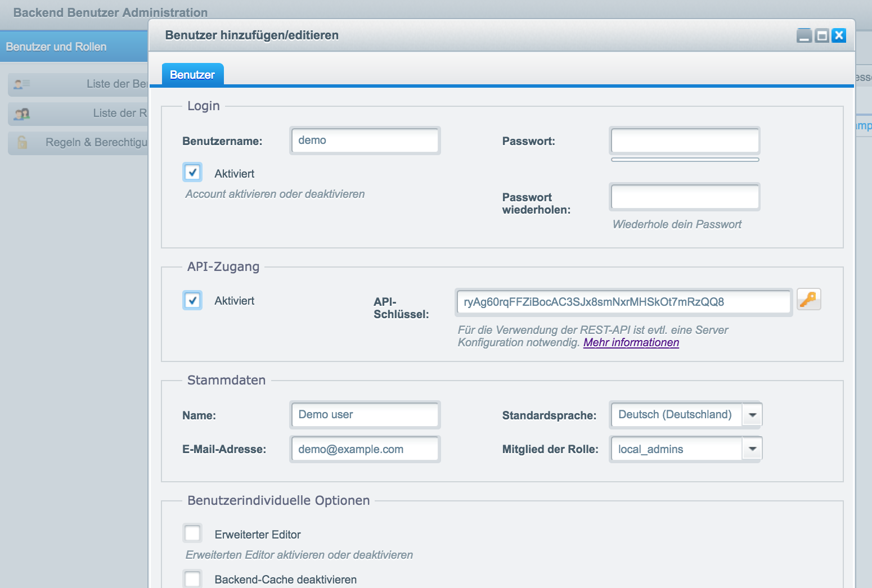Click the Benutzername input field
This screenshot has height=588, width=872.
[x=365, y=141]
